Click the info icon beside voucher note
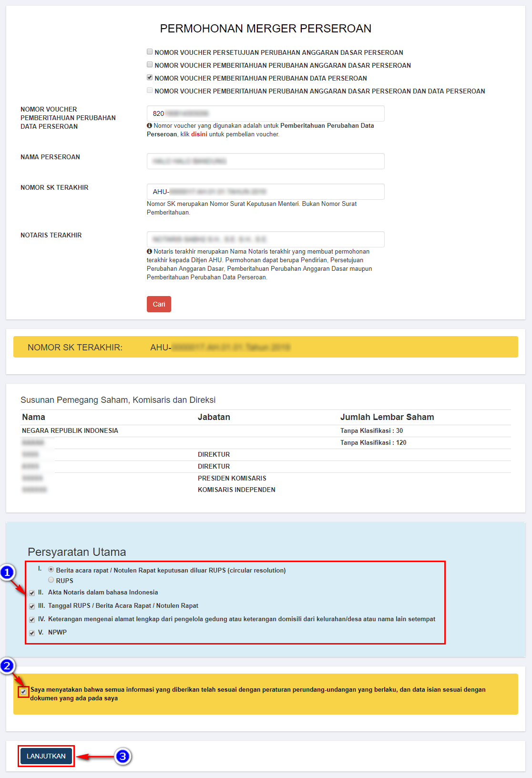 point(149,126)
